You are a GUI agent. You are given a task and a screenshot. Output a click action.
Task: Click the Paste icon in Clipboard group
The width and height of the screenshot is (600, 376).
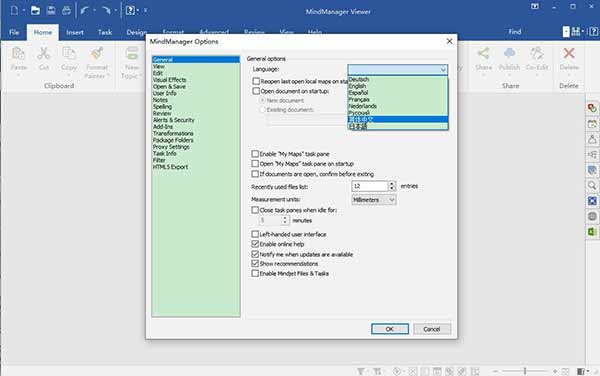point(18,54)
